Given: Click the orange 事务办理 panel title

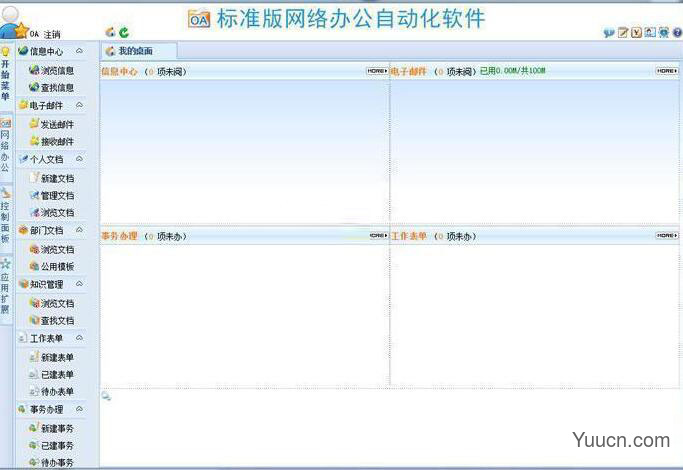Looking at the screenshot, I should click(x=119, y=236).
